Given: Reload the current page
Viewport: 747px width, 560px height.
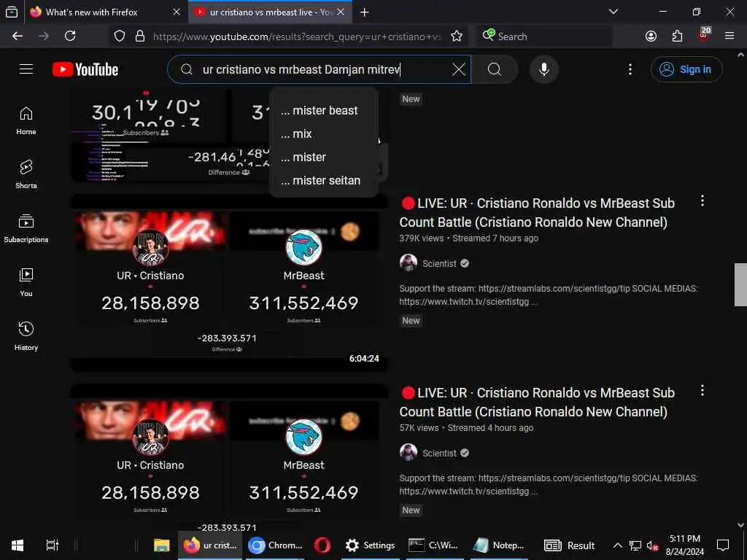Looking at the screenshot, I should pos(70,36).
